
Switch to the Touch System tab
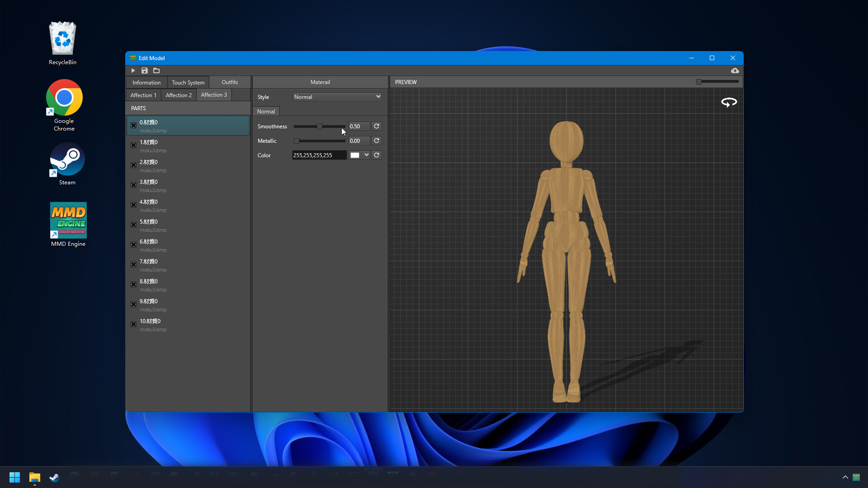click(x=188, y=82)
